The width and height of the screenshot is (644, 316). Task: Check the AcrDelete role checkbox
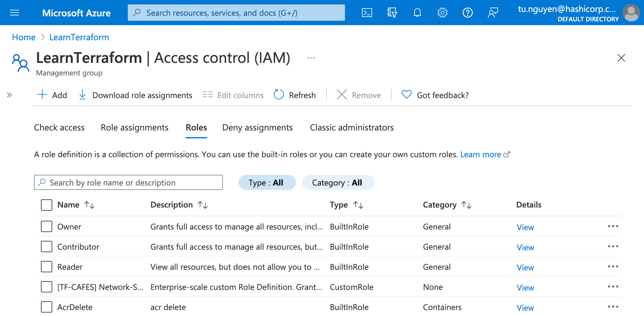(x=47, y=307)
